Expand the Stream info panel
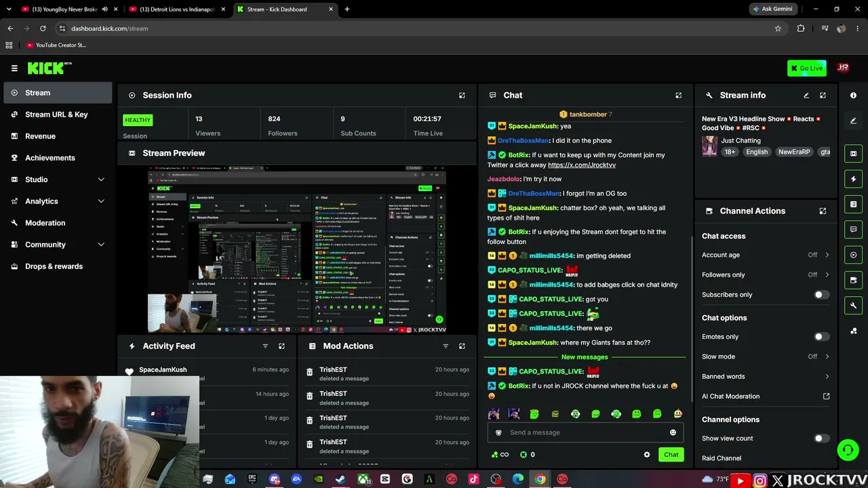This screenshot has width=868, height=488. tap(823, 96)
